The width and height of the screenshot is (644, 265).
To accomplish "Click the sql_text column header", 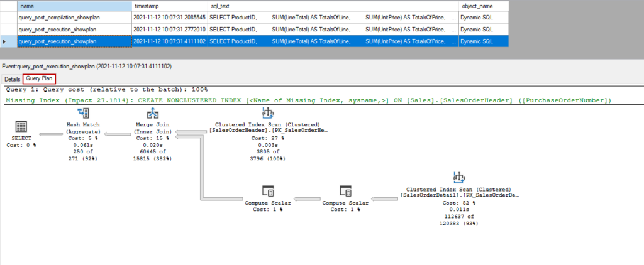I will (x=220, y=6).
